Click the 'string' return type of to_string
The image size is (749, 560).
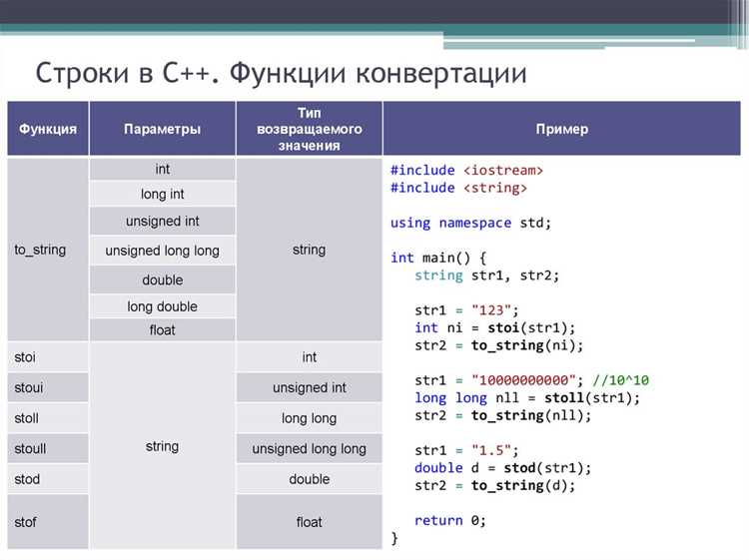coord(309,250)
